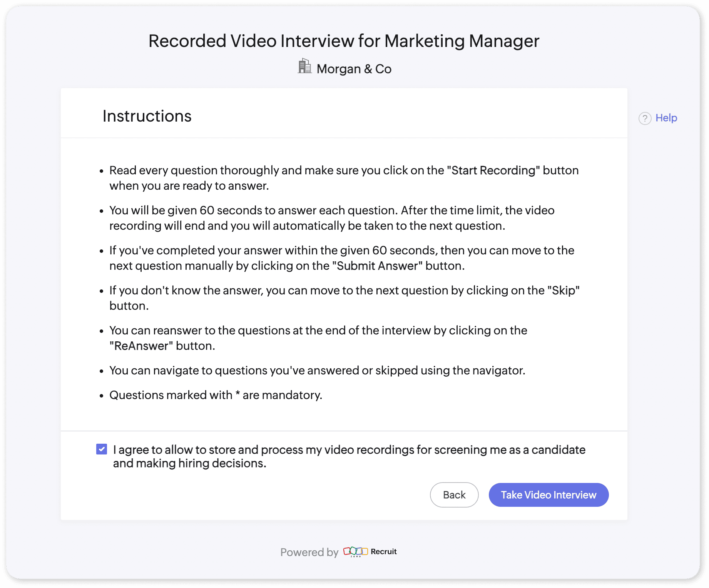Click the instruction mentioning "Start Recording" button

[344, 178]
